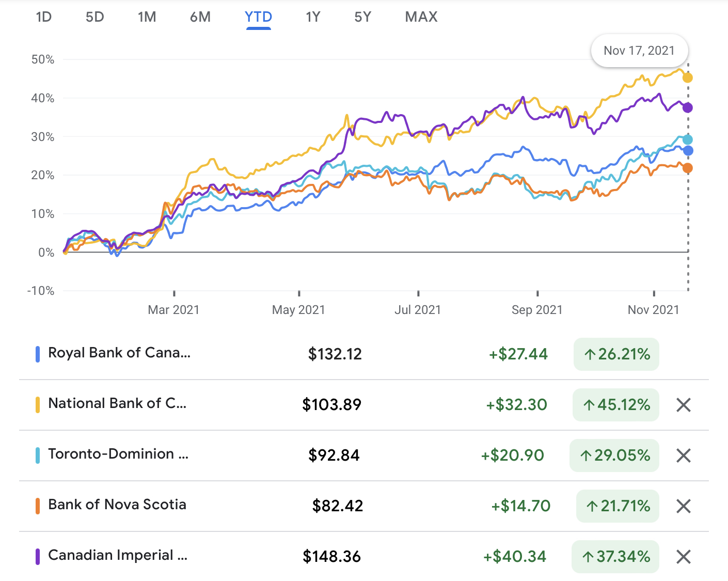The height and width of the screenshot is (581, 728).
Task: Open Canadian Imperial stock details
Action: [118, 555]
